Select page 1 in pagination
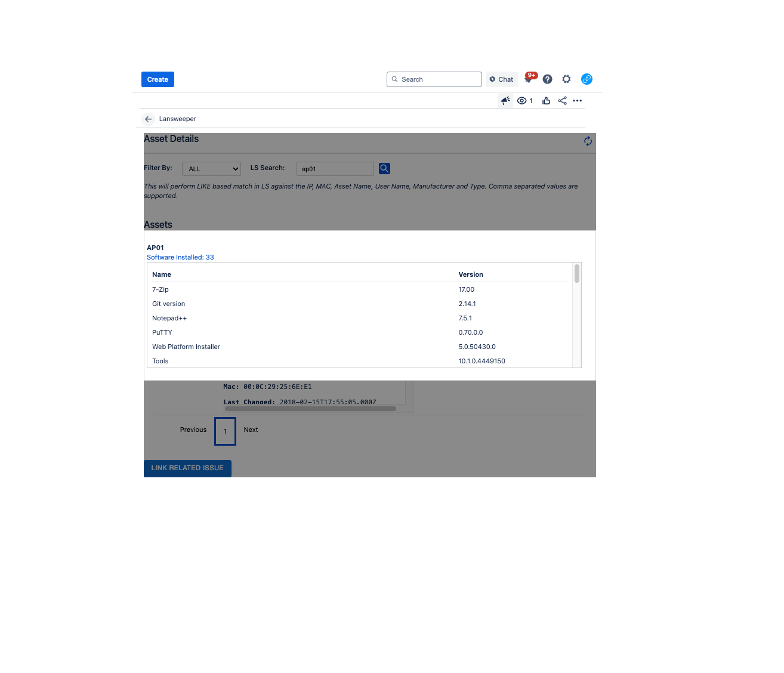This screenshot has width=784, height=673. pyautogui.click(x=225, y=431)
